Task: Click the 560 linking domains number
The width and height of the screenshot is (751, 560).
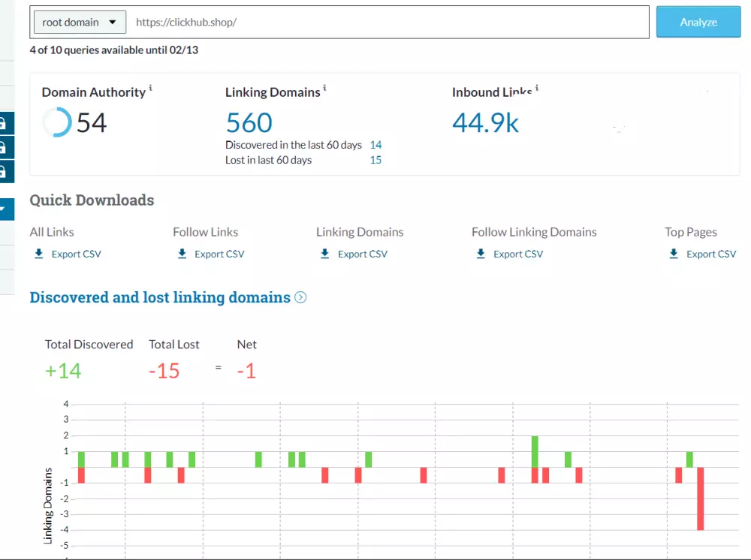Action: click(x=249, y=122)
